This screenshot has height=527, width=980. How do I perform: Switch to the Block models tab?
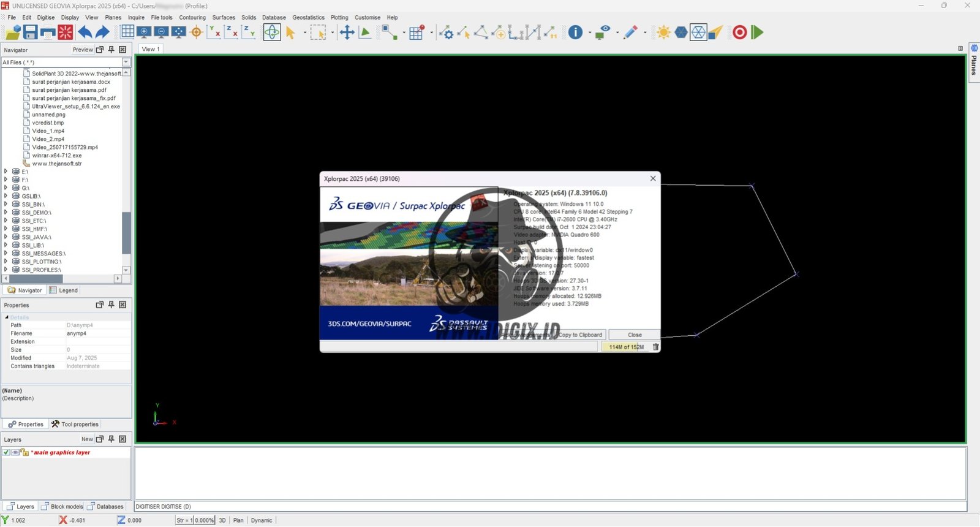(62, 507)
